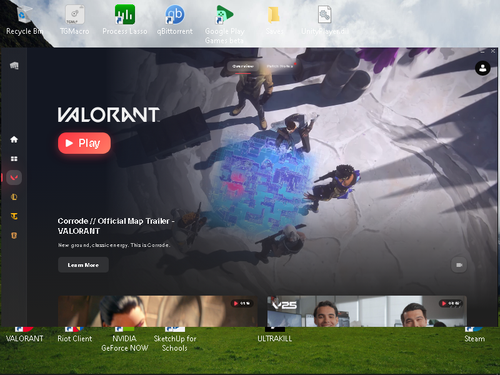Click 'New ground, classic energy' description text
Screen dimensions: 500x375
coord(114,245)
